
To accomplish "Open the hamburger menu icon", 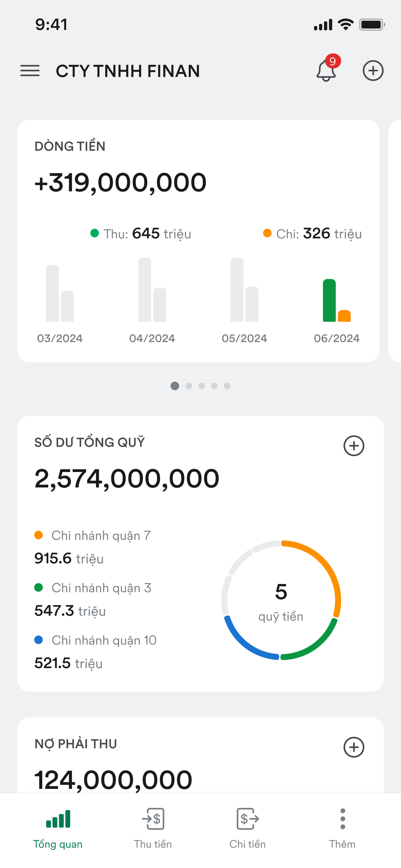I will coord(30,71).
